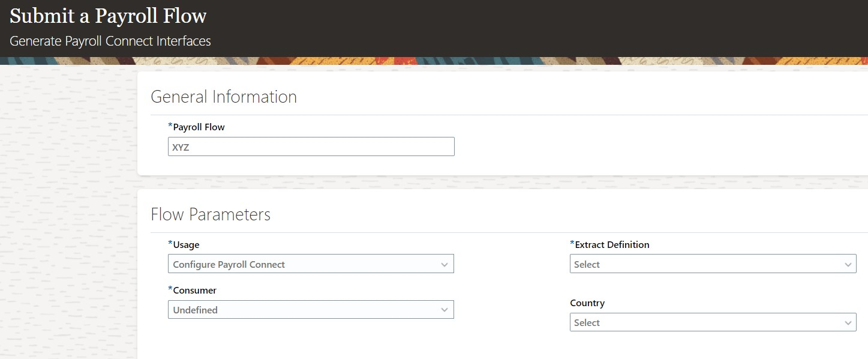
Task: Click the Usage field label
Action: (186, 245)
